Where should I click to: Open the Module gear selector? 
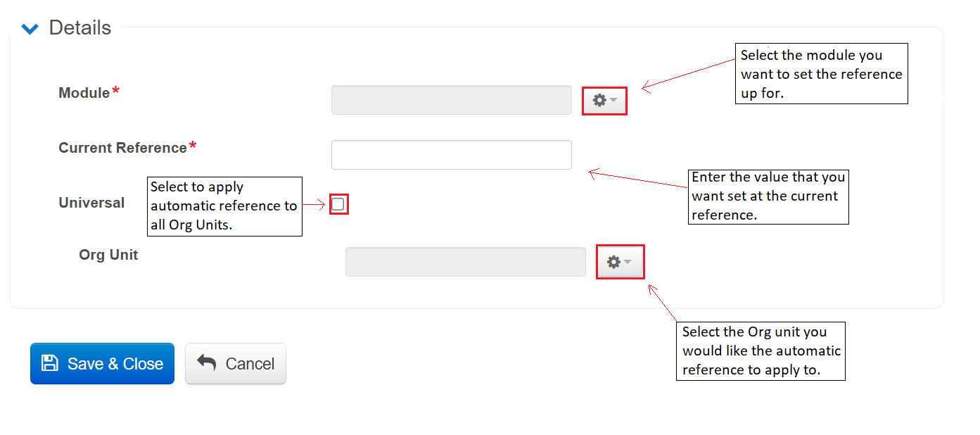[599, 101]
